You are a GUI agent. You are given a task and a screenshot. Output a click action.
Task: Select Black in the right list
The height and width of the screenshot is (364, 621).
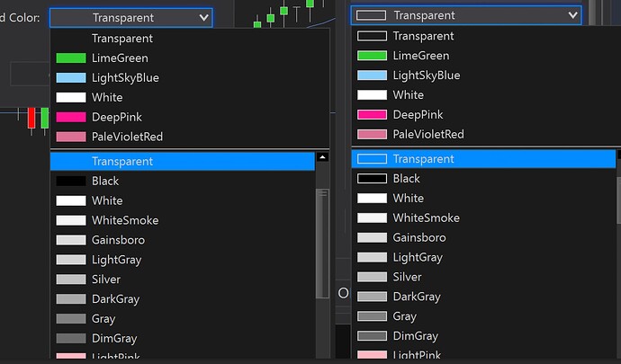click(x=406, y=179)
